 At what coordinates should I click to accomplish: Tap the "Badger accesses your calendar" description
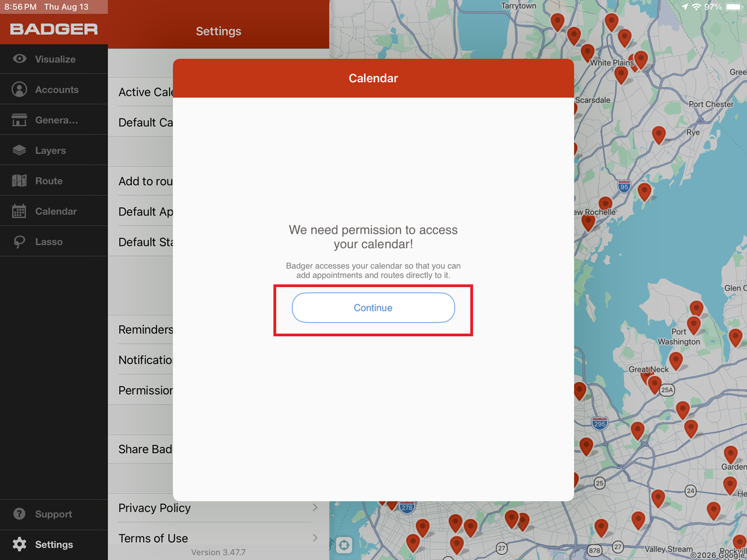point(373,270)
